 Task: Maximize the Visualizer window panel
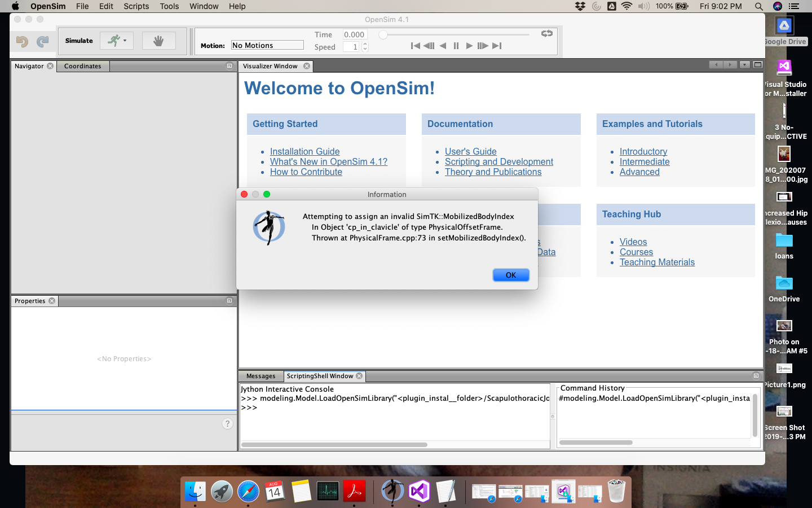click(x=758, y=65)
